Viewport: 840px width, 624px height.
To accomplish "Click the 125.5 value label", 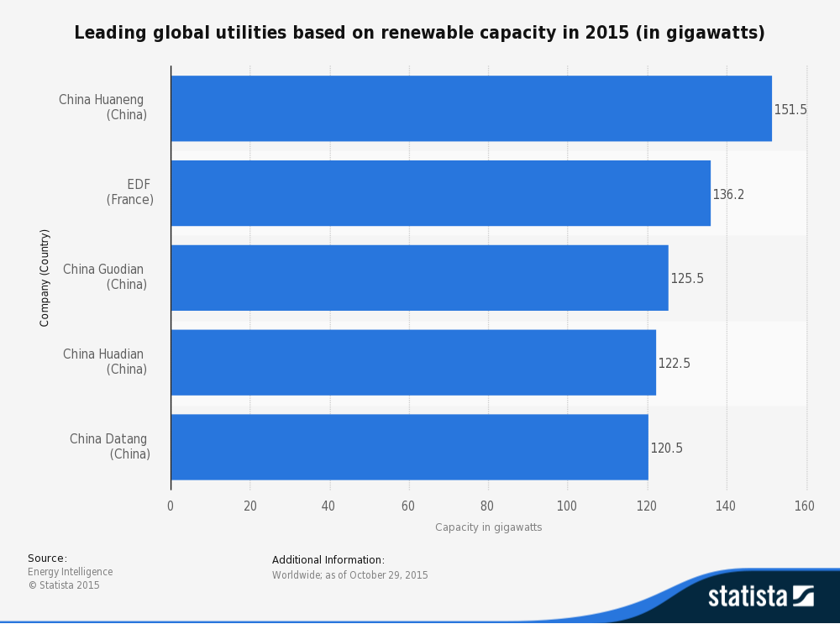I will click(x=687, y=279).
